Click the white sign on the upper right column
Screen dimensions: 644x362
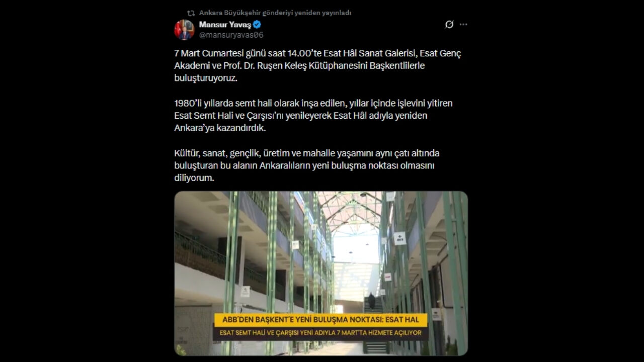[399, 238]
